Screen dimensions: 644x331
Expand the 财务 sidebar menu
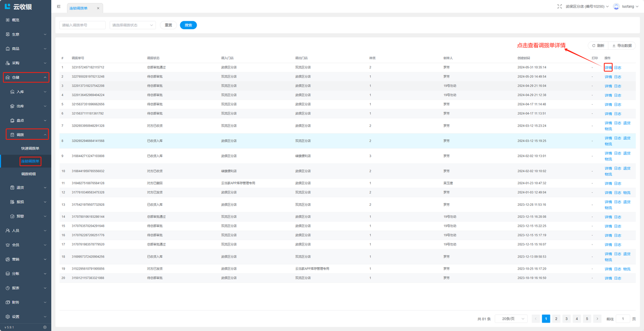point(26,302)
